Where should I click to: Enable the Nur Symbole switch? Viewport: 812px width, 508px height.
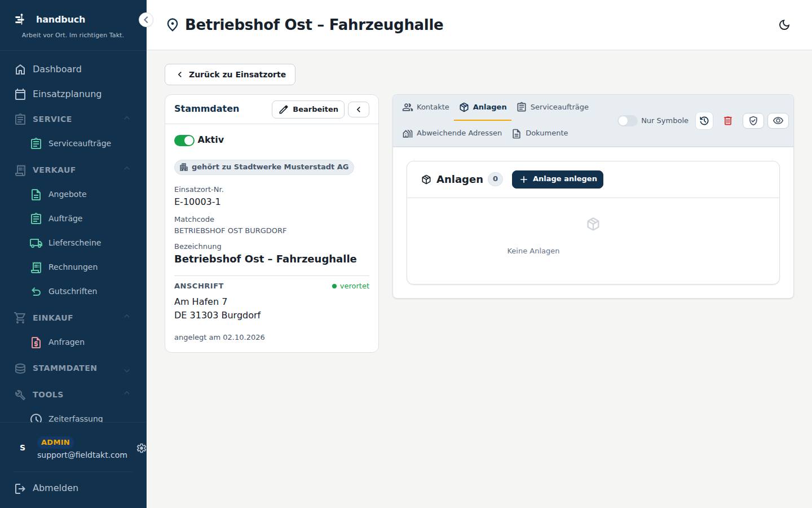click(x=627, y=121)
